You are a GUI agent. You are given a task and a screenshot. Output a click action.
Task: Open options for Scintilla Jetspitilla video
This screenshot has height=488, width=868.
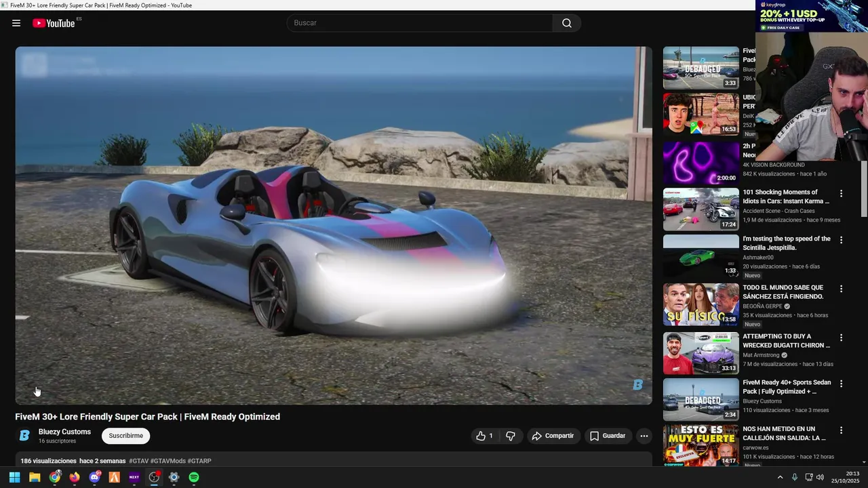[x=841, y=240]
